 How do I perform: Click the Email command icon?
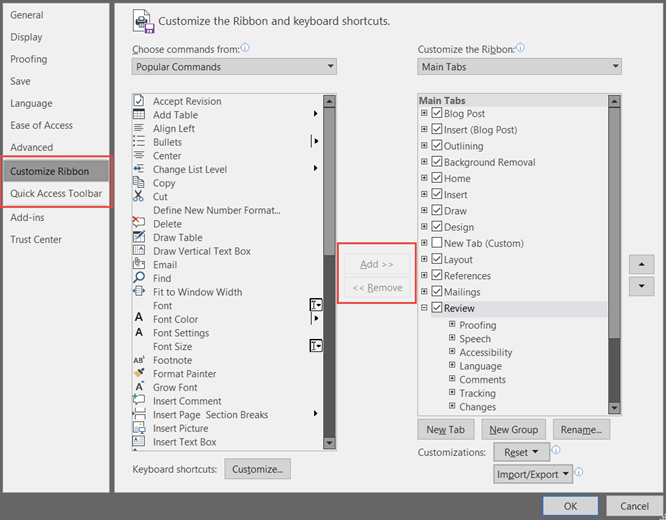coord(139,263)
